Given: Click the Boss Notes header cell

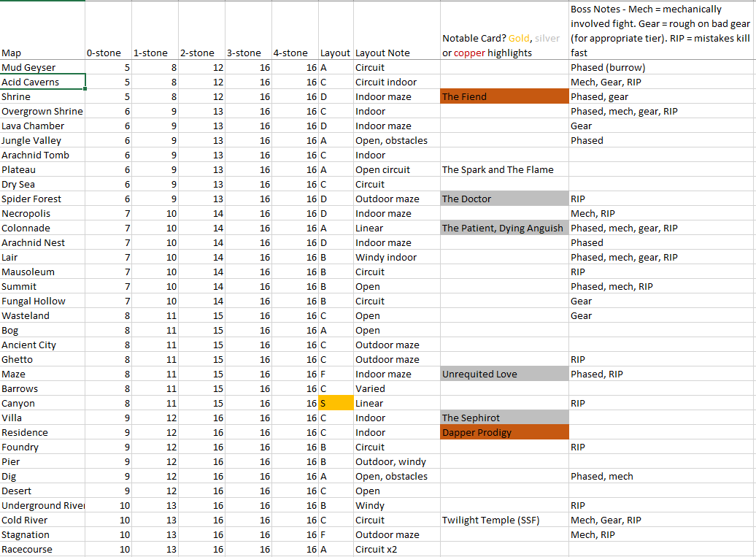Looking at the screenshot, I should click(x=663, y=31).
